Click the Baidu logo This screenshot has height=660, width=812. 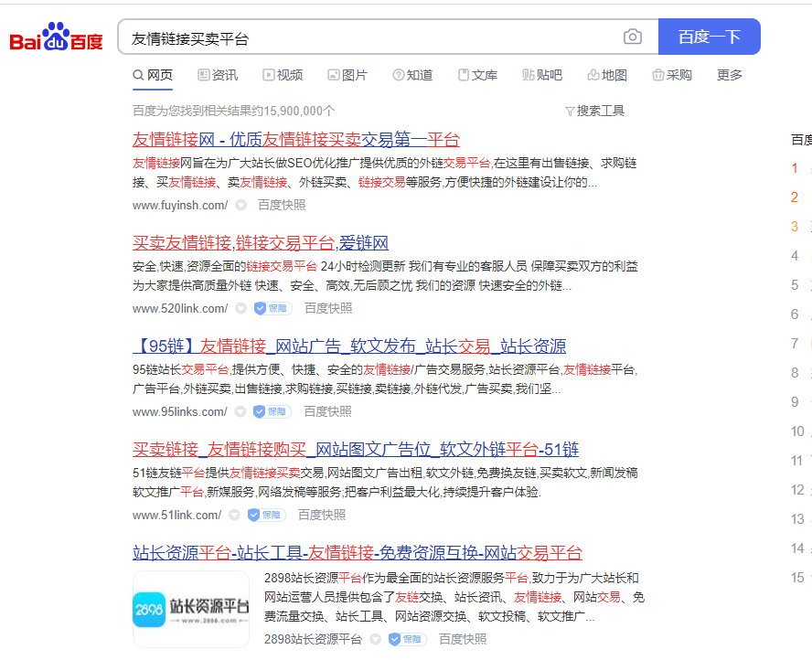(56, 37)
